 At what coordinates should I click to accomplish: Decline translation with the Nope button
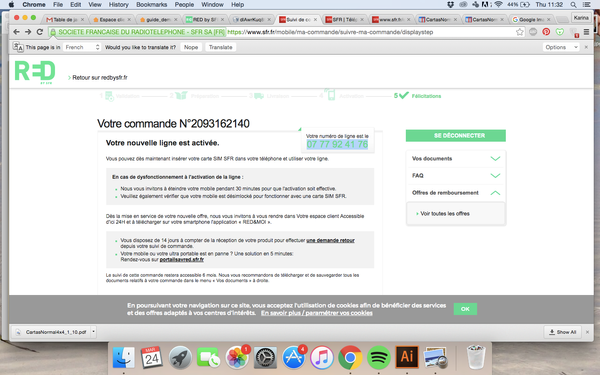191,47
